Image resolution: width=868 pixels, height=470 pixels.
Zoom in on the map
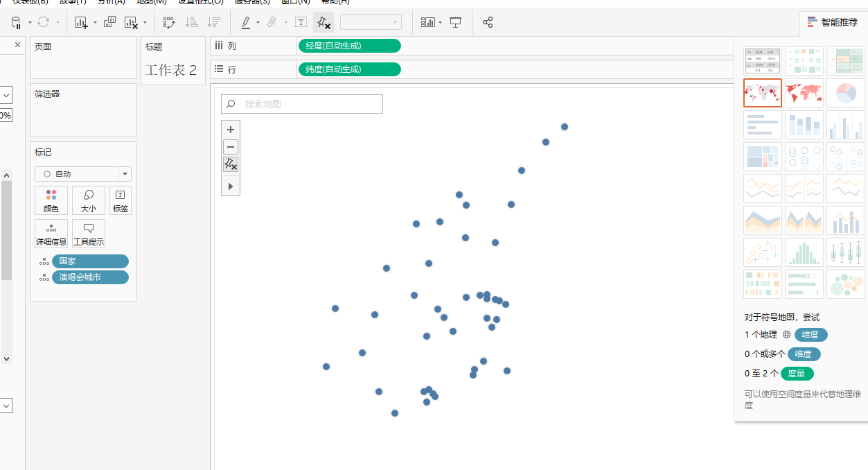[231, 130]
